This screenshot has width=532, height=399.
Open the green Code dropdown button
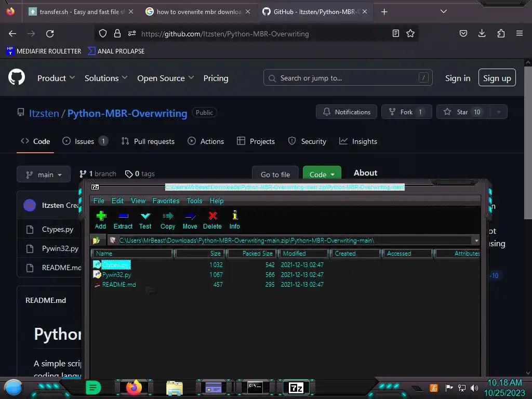tap(322, 174)
